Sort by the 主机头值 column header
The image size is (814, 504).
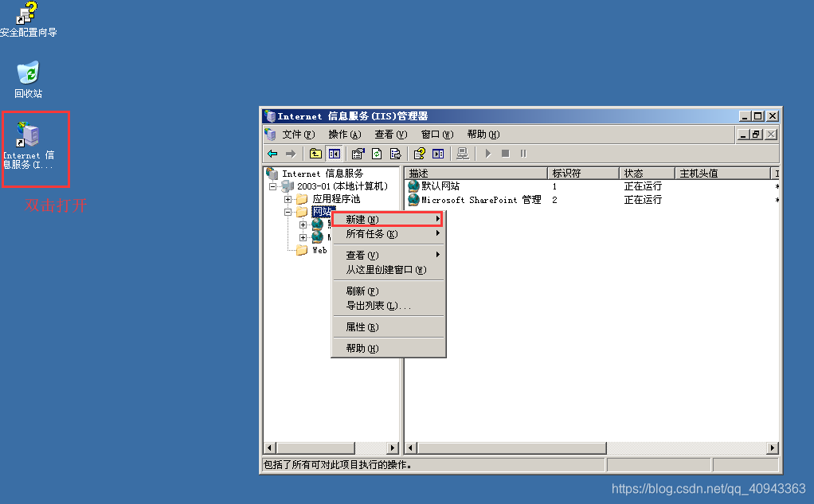(x=722, y=174)
